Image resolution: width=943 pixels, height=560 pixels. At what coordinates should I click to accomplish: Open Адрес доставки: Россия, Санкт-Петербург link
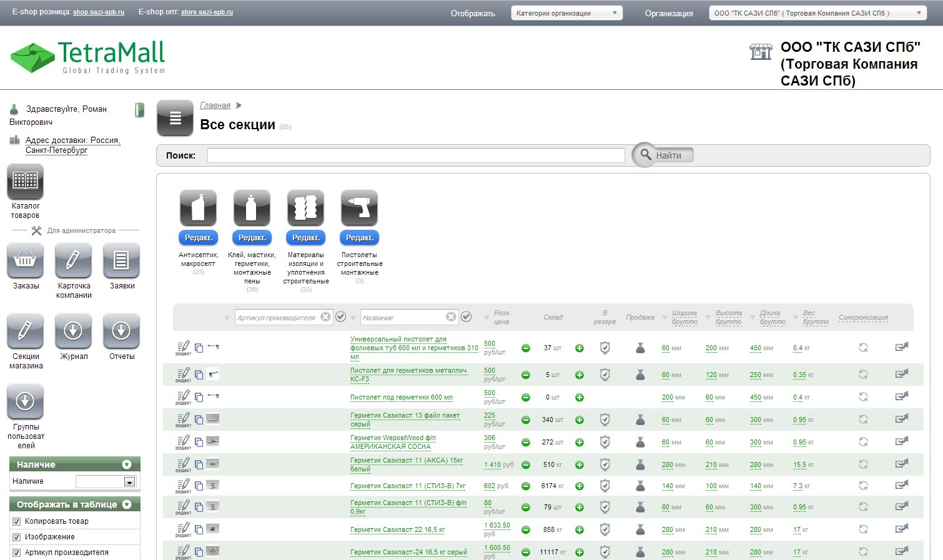coord(72,145)
